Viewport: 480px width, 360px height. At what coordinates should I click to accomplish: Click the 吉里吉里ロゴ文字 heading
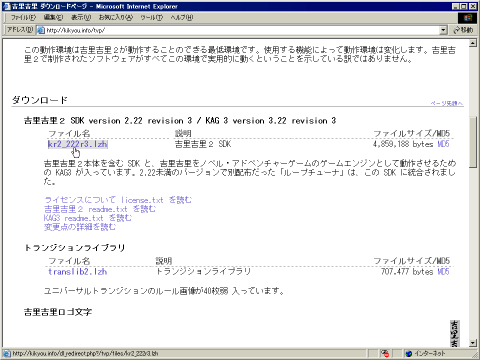pos(58,312)
